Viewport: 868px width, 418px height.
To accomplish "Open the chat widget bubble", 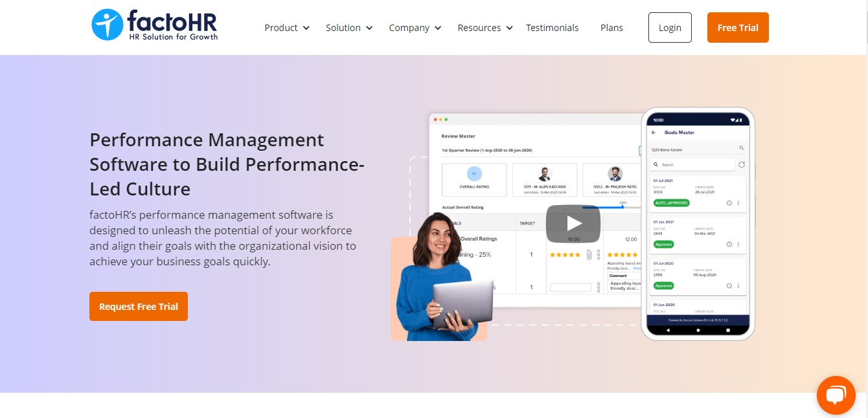I will click(x=836, y=395).
